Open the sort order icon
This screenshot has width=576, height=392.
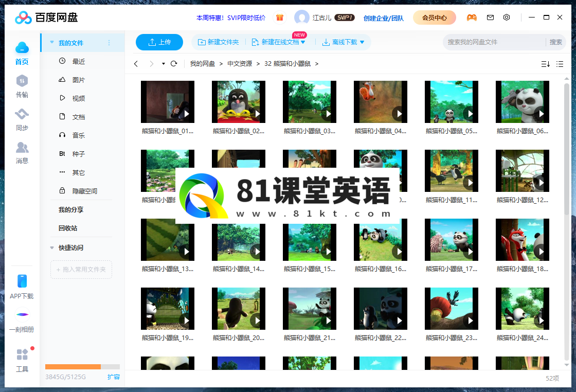tap(546, 64)
